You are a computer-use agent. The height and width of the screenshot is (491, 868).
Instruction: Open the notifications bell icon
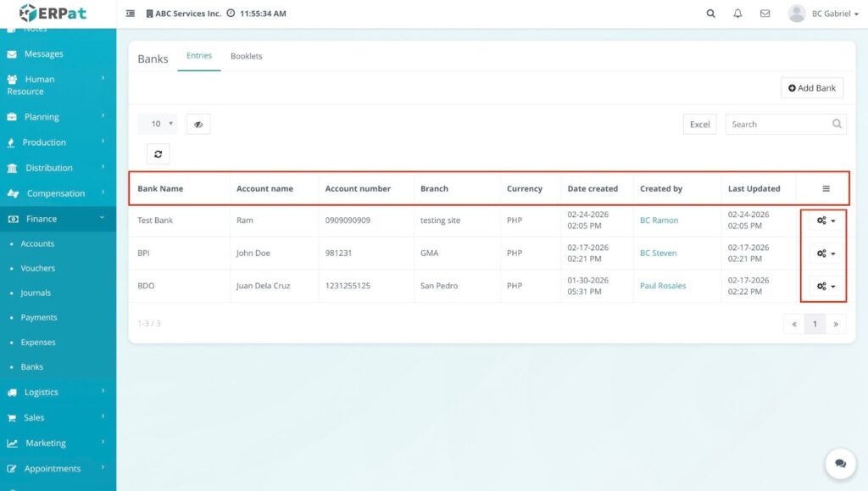point(737,14)
